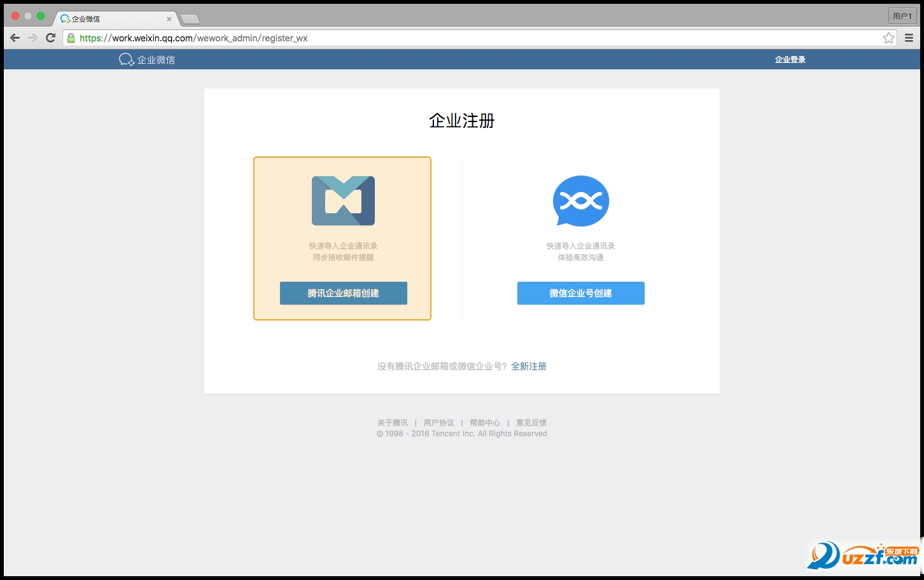Go back with the browser back arrow
The image size is (924, 580).
coord(15,38)
